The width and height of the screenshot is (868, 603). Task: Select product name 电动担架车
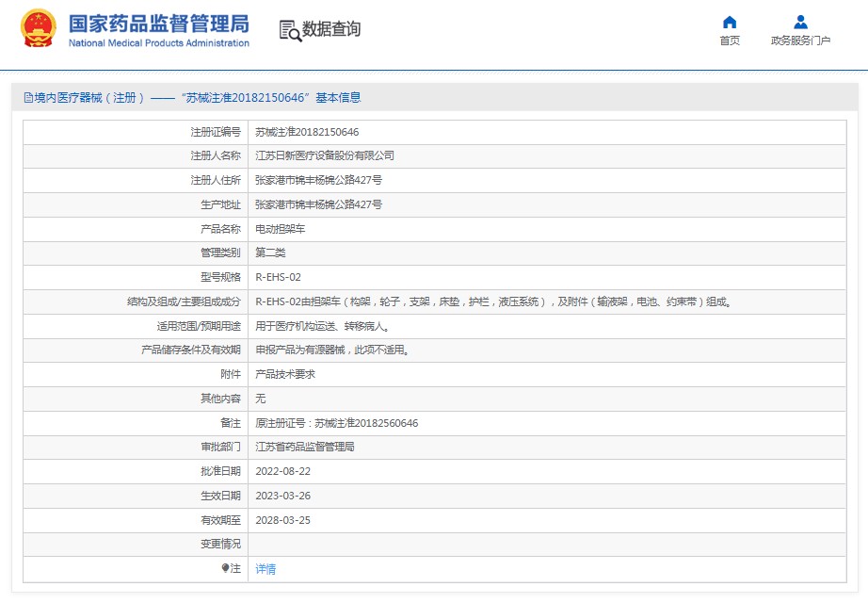281,229
